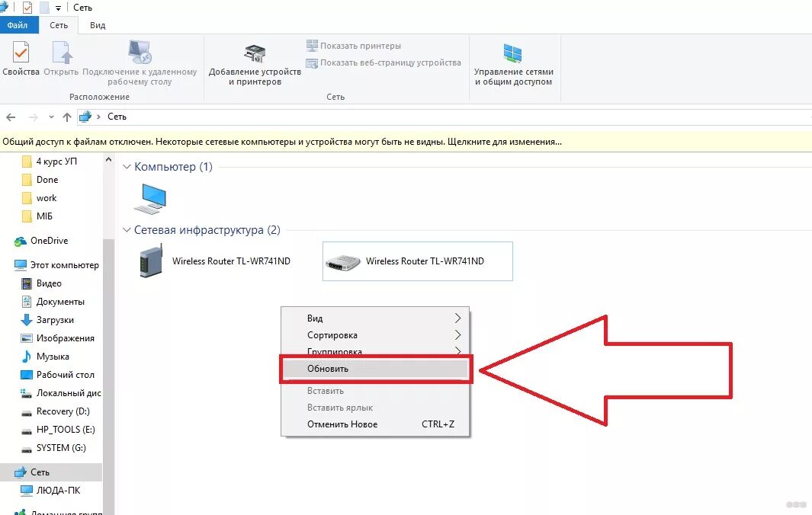
Task: Select the first Wireless Router TL-WR741ND tower icon
Action: (x=151, y=261)
